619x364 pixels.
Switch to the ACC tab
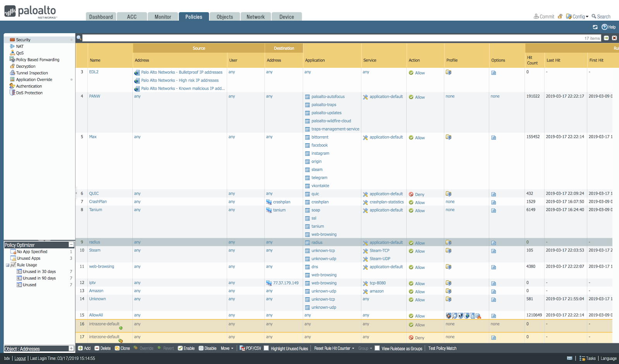click(132, 17)
